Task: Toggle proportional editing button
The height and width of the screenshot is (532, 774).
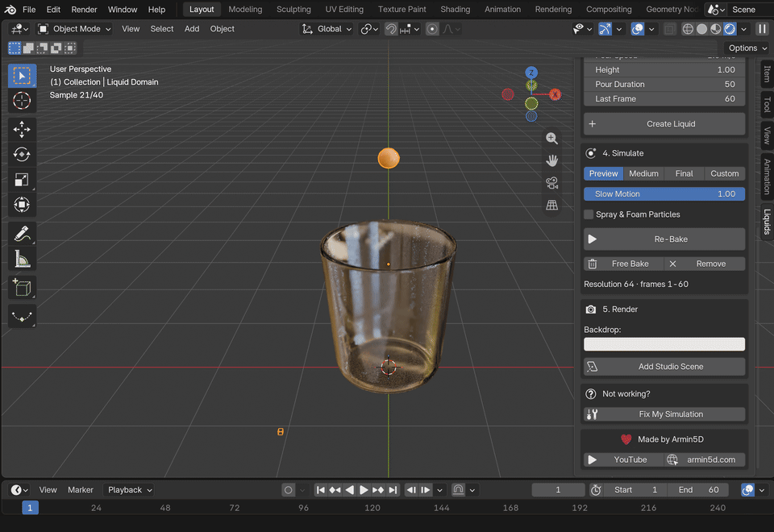Action: [432, 29]
